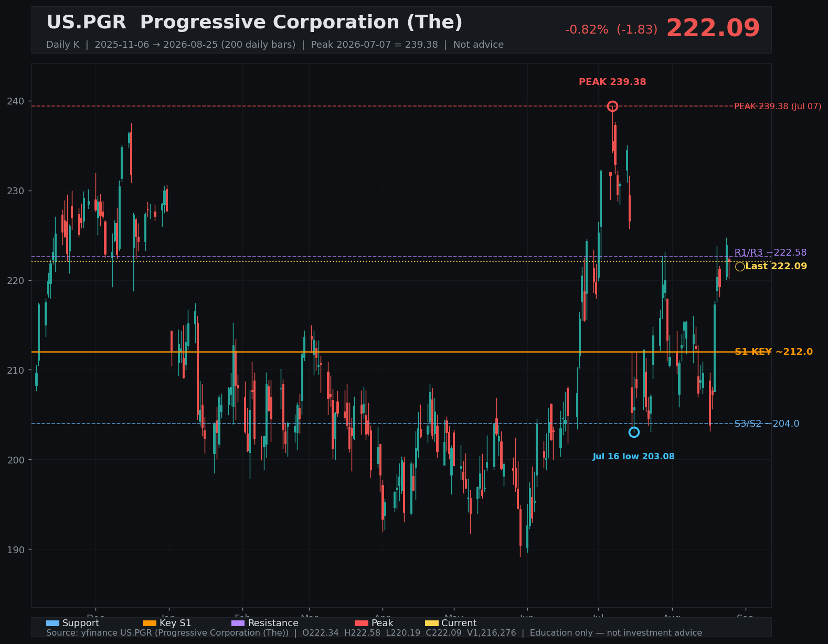The height and width of the screenshot is (644, 828).
Task: Click the open value "O222.34" in footer
Action: pyautogui.click(x=321, y=633)
